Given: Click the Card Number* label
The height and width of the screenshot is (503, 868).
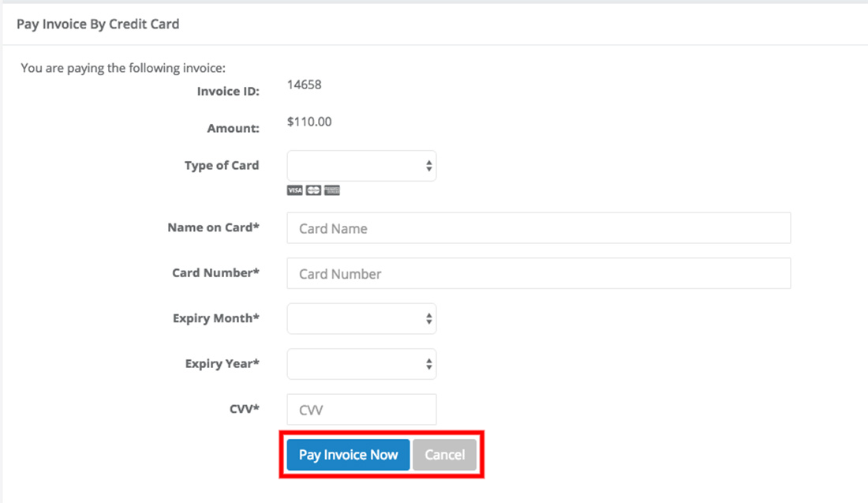Looking at the screenshot, I should [x=216, y=273].
